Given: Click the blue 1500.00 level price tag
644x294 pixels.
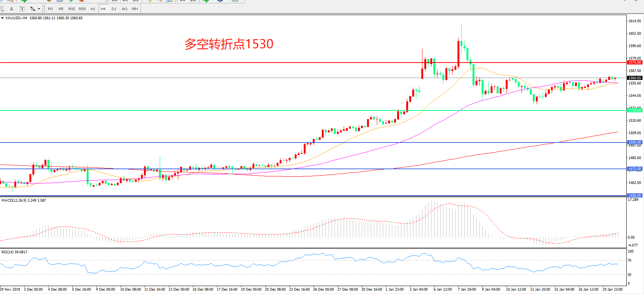Looking at the screenshot, I should [x=634, y=142].
